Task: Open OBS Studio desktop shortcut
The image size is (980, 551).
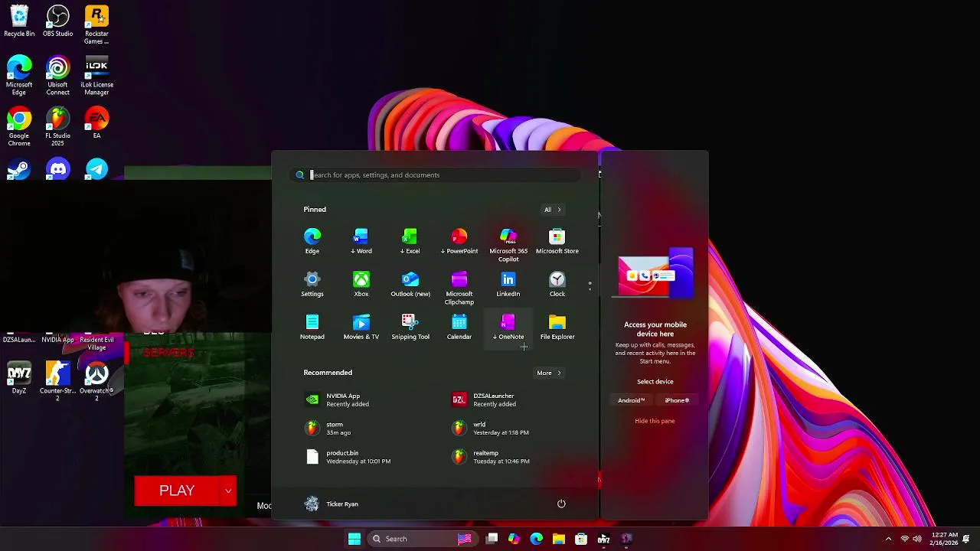Action: click(x=58, y=21)
